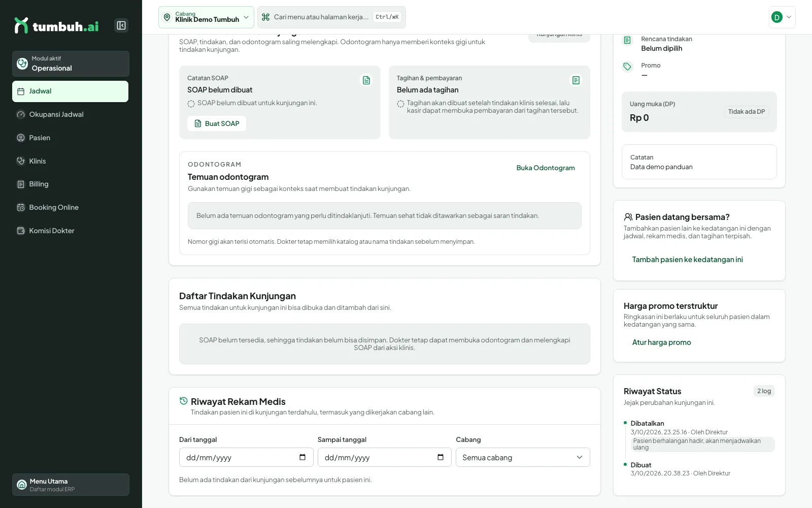Image resolution: width=812 pixels, height=508 pixels.
Task: Click the tumbuh.ai logo
Action: click(x=56, y=26)
